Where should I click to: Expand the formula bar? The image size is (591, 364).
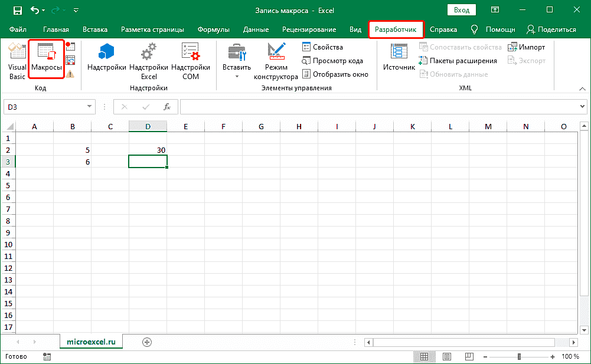tap(582, 107)
